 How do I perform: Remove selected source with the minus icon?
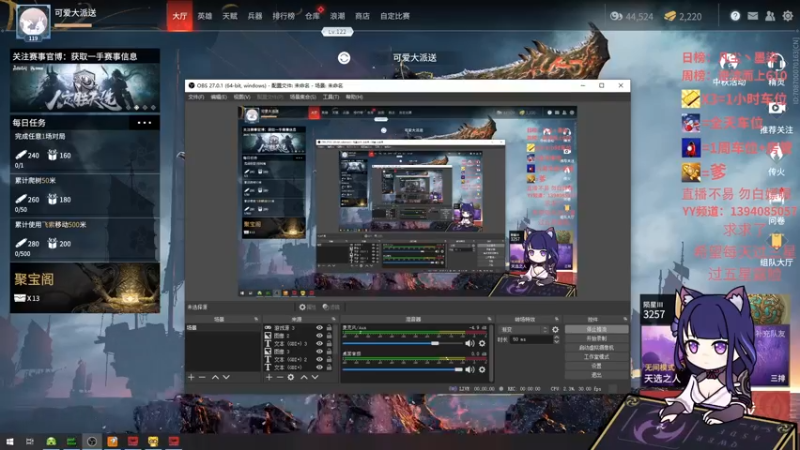coord(280,377)
